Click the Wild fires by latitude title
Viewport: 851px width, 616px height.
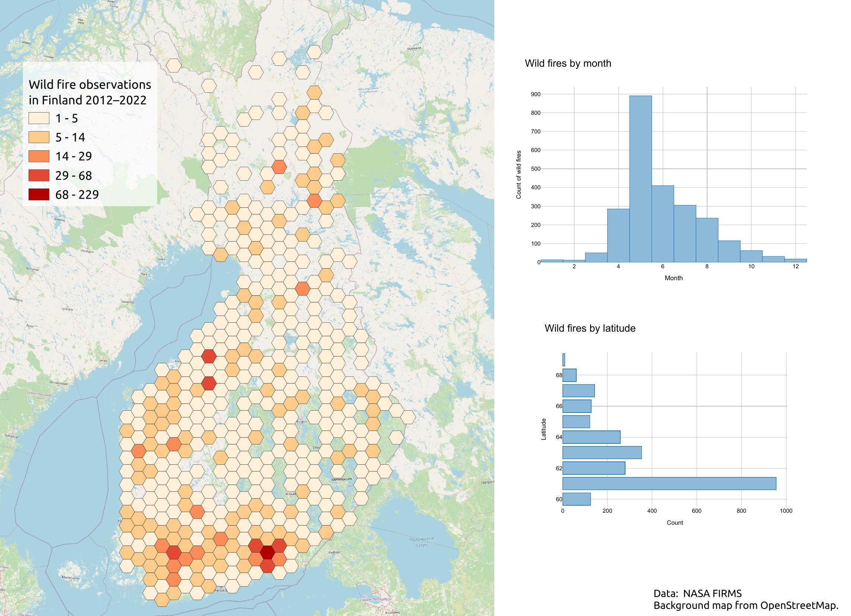(590, 328)
